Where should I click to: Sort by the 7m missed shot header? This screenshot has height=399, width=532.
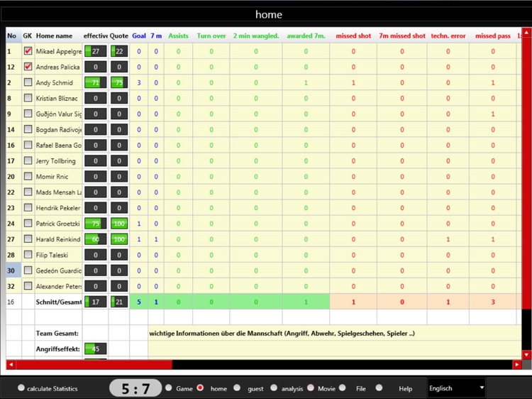[401, 35]
